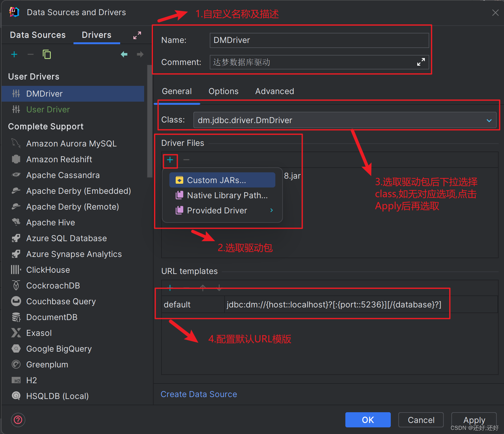
Task: Click the OK button
Action: pyautogui.click(x=368, y=420)
